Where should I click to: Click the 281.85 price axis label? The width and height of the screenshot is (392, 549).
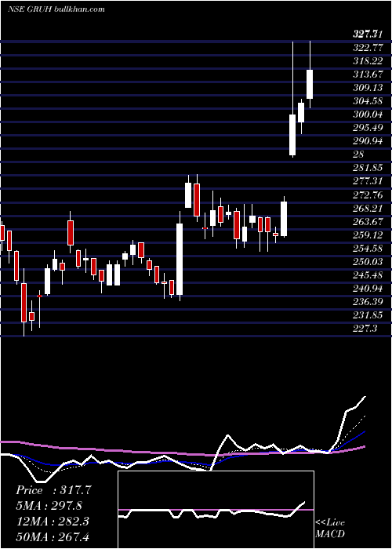[x=368, y=168]
